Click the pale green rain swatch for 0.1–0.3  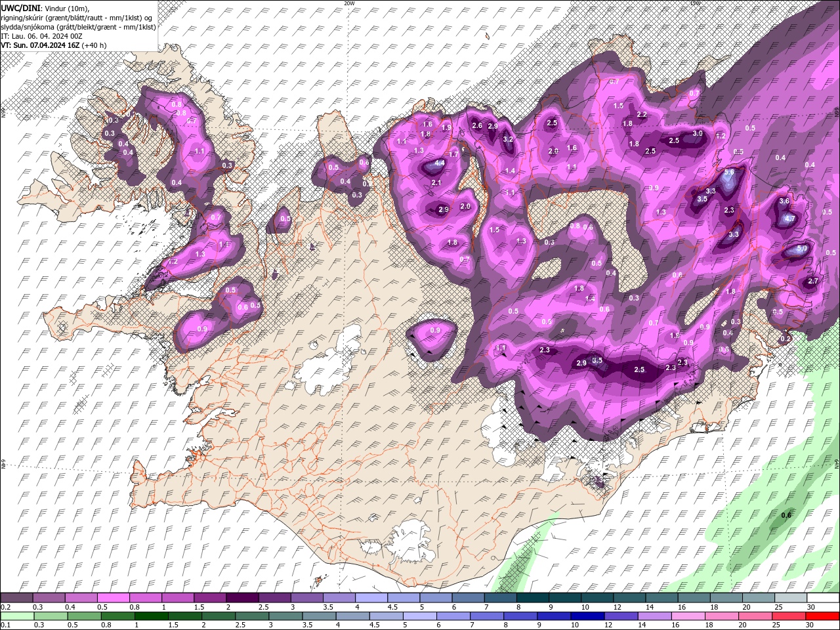click(16, 616)
